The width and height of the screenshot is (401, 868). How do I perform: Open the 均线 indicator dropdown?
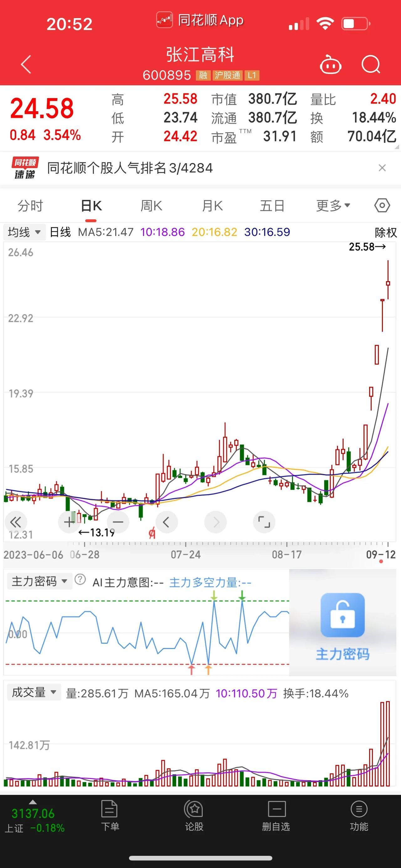(x=24, y=232)
